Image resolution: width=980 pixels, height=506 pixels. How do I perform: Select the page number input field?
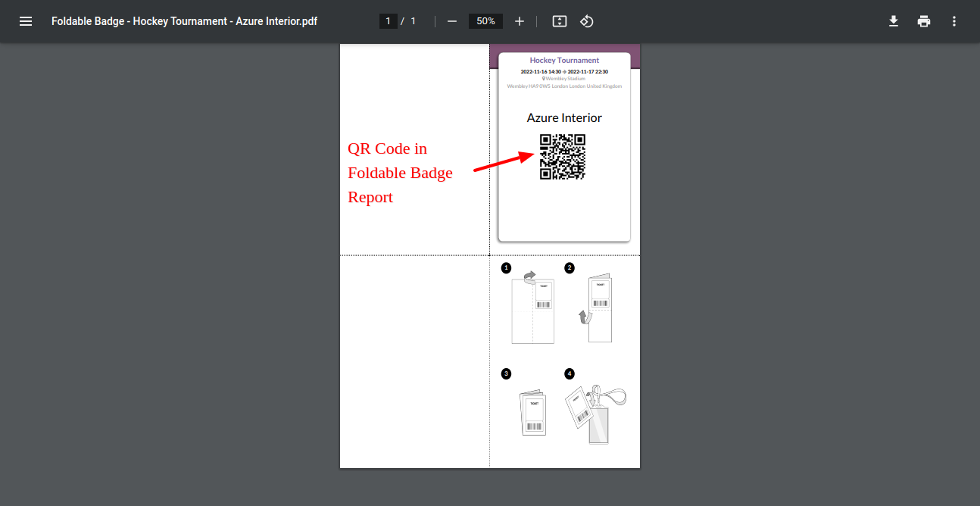(389, 21)
